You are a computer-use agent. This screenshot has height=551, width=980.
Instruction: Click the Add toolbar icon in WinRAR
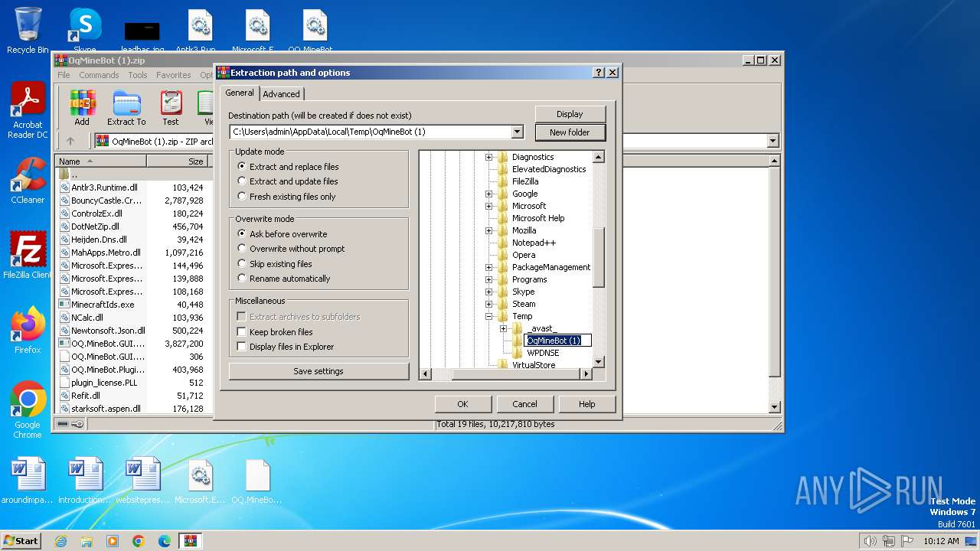coord(82,108)
